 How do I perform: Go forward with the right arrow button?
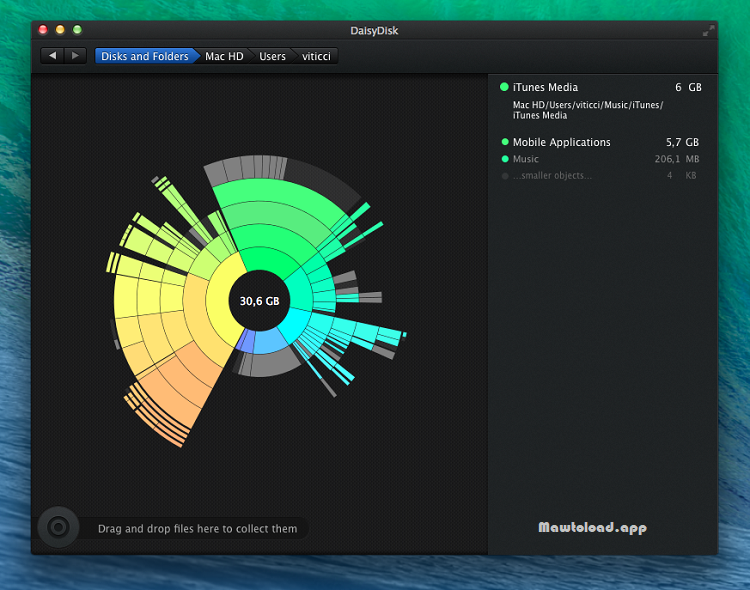pos(75,56)
